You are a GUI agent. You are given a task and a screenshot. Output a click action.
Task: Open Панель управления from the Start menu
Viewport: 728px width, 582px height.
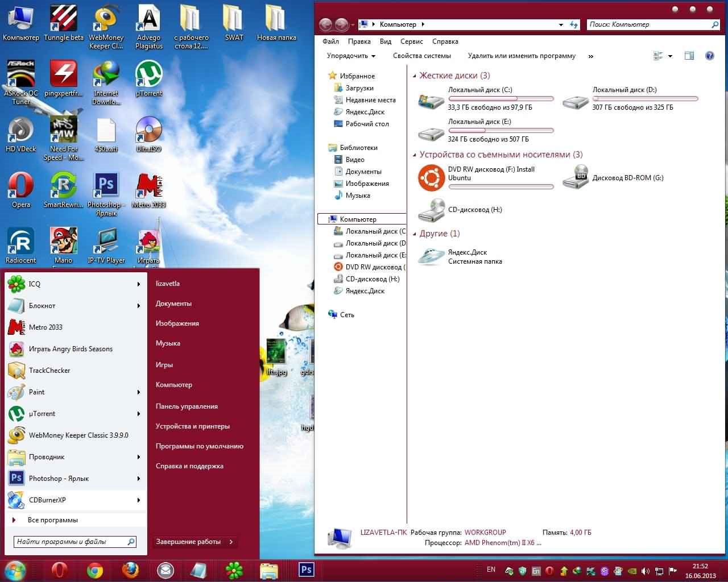click(187, 406)
